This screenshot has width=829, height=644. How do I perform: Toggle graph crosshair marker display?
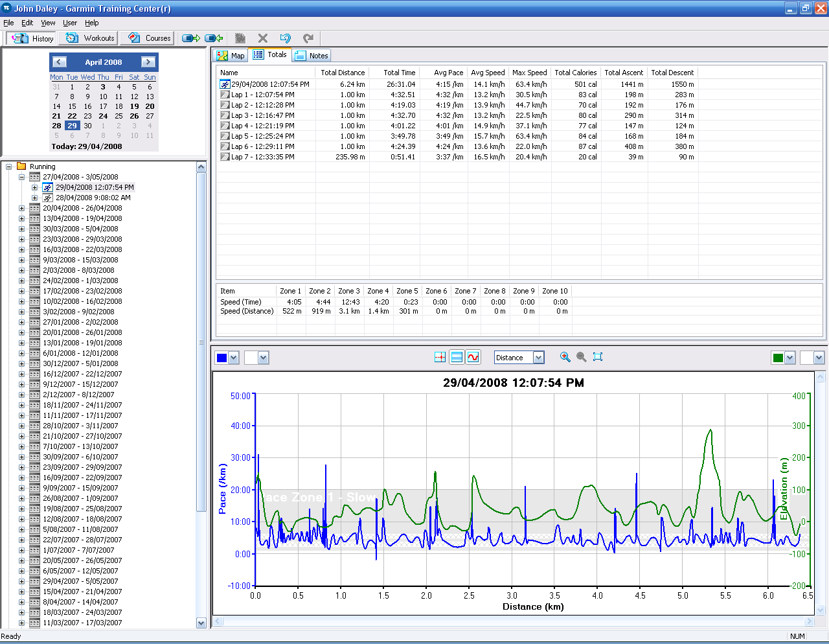[440, 357]
